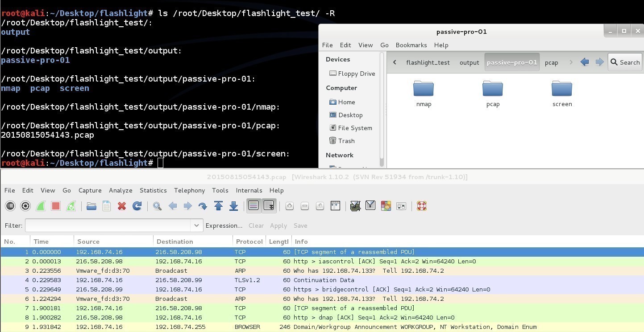Click the Search button in file manager
The height and width of the screenshot is (332, 644).
click(x=625, y=62)
